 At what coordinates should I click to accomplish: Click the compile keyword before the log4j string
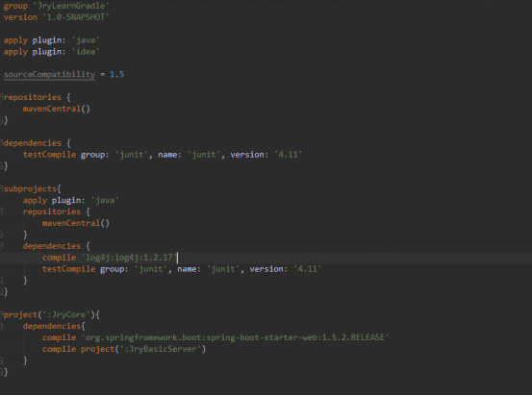pyautogui.click(x=59, y=258)
